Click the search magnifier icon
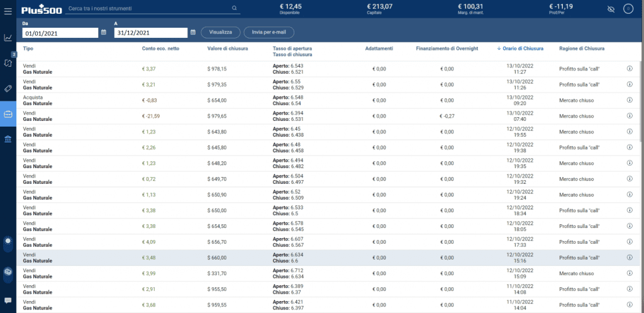 pos(234,8)
